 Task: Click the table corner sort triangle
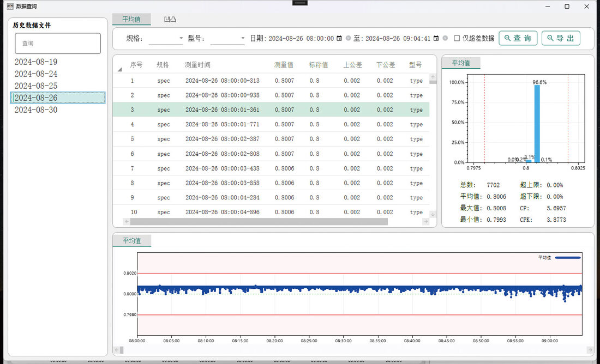point(120,69)
